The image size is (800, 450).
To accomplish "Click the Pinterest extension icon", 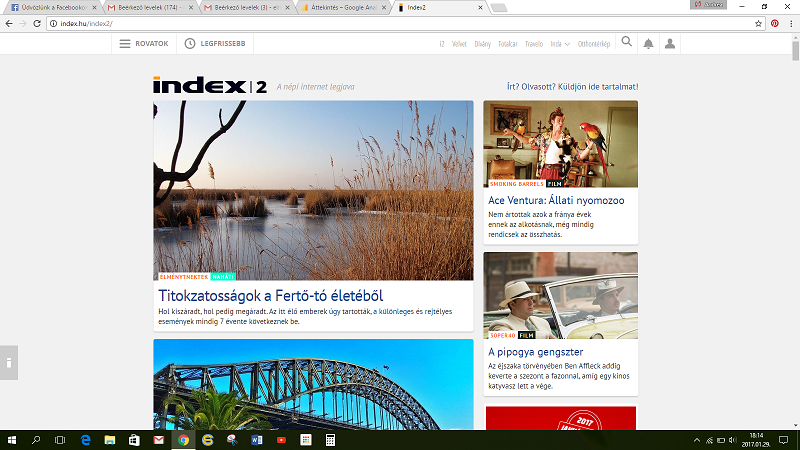I will (x=774, y=23).
